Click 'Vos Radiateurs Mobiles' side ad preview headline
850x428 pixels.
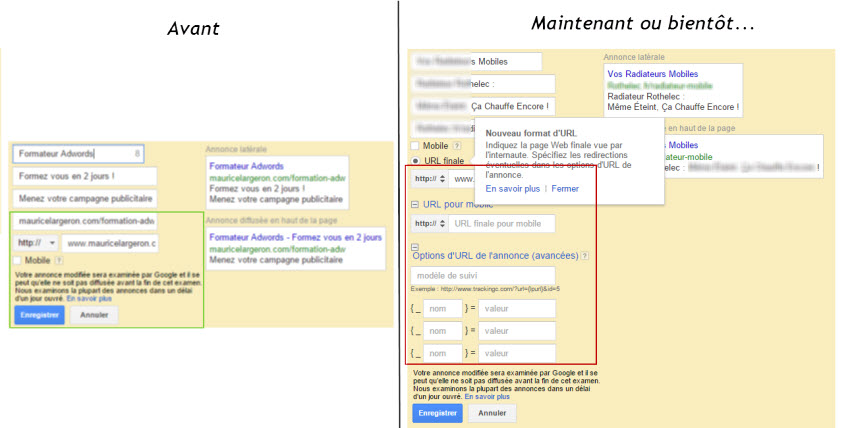coord(653,74)
